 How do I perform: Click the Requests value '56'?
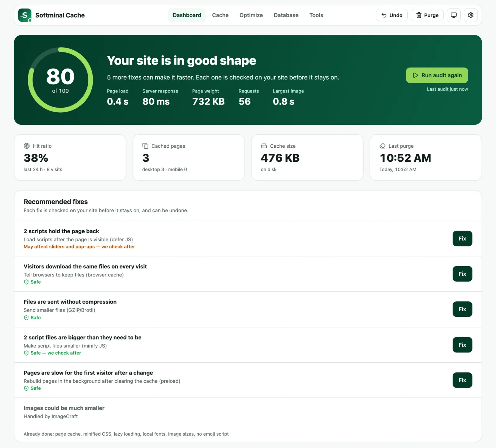pyautogui.click(x=245, y=101)
